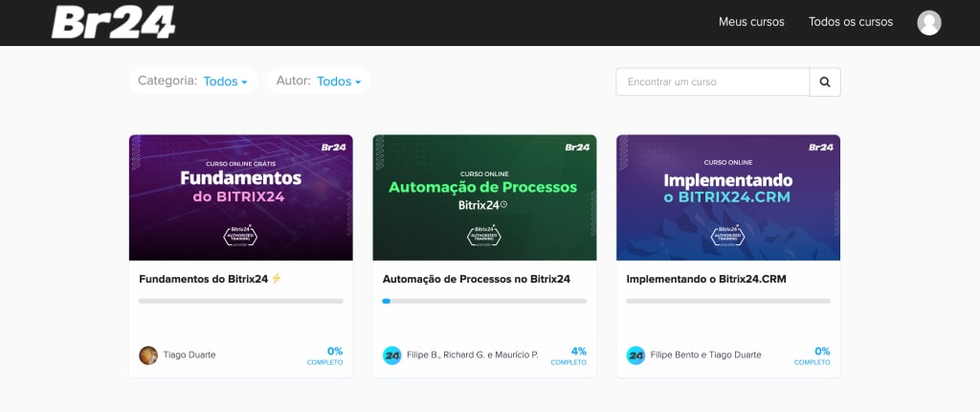Click the magnifying glass search button
Viewport: 980px width, 412px height.
[825, 82]
